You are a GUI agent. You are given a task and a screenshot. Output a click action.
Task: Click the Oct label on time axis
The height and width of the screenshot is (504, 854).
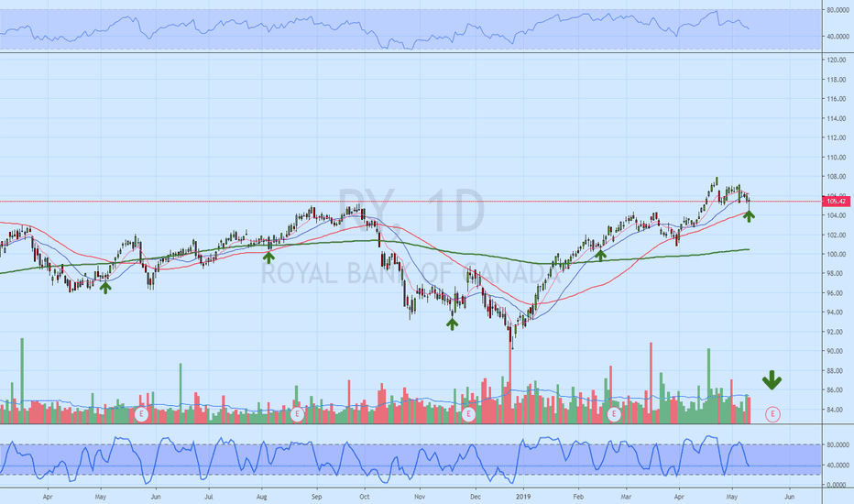(365, 497)
